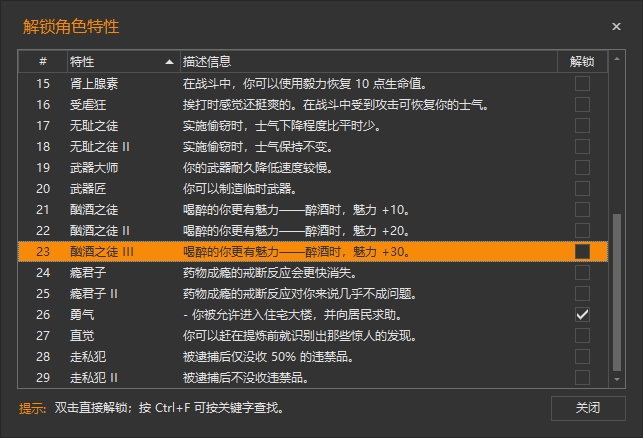Click row number 23
643x438 pixels.
pos(43,252)
